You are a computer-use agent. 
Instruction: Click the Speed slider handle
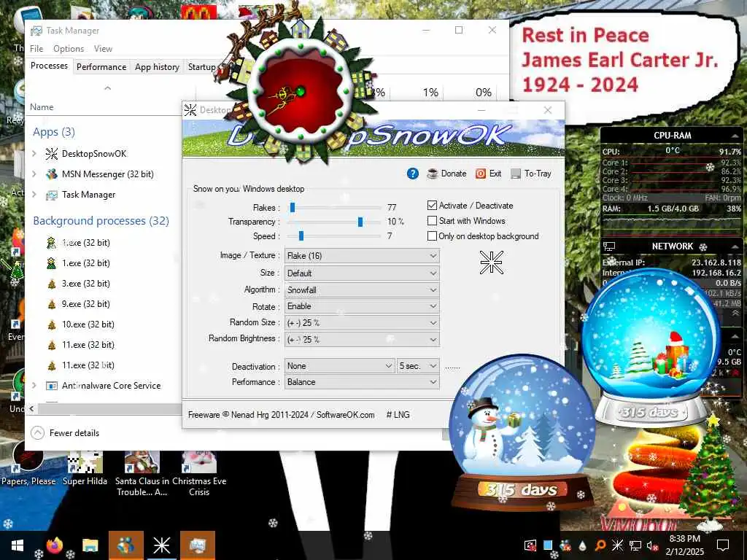coord(301,236)
